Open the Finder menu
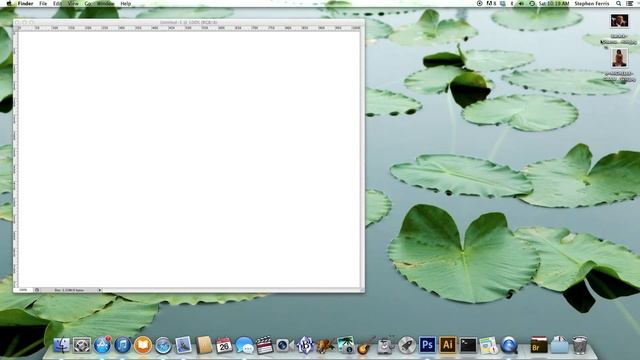The height and width of the screenshot is (360, 640). pyautogui.click(x=25, y=3)
